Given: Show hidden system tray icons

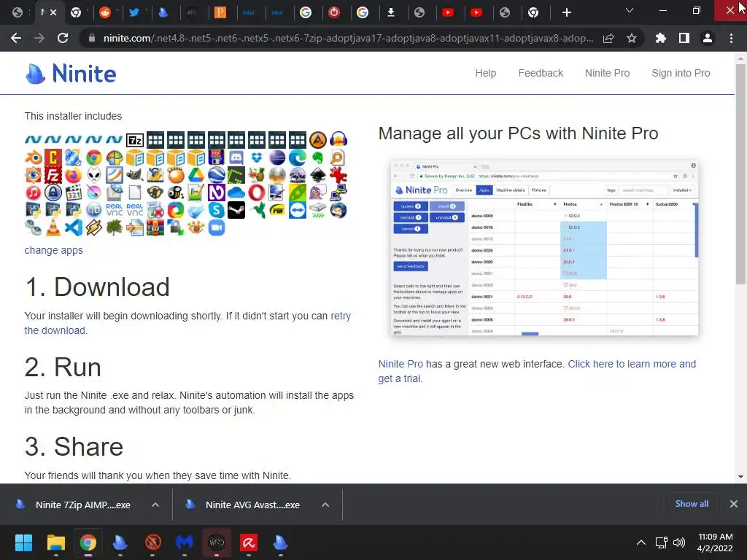Looking at the screenshot, I should click(641, 542).
